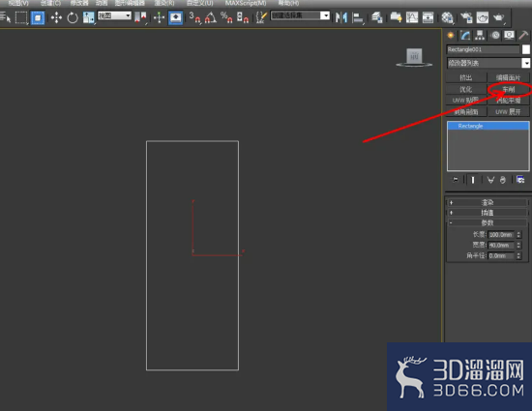Switch to the Modify command panel tab
Screen dimensions: 532x411
465,35
